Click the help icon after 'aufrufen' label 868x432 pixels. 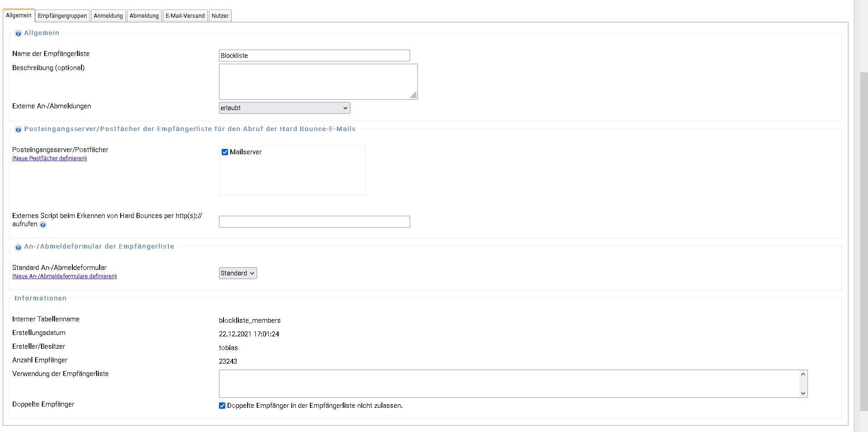click(43, 225)
